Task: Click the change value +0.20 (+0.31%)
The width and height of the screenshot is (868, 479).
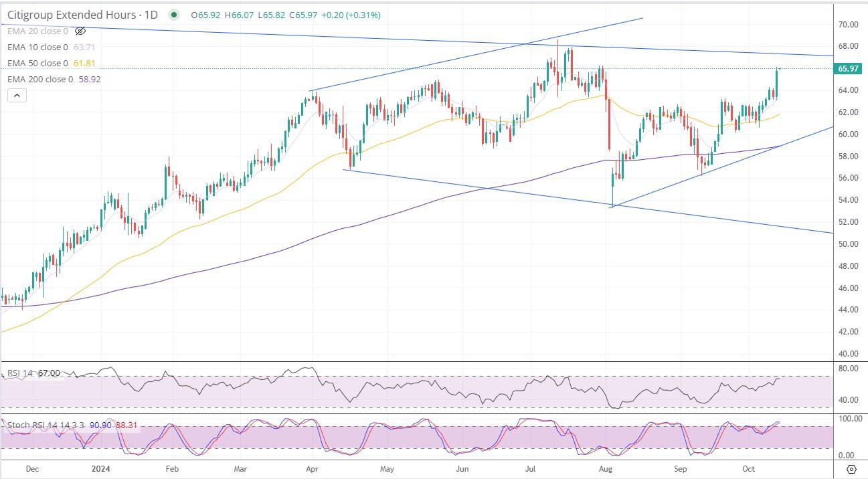Action: 353,15
